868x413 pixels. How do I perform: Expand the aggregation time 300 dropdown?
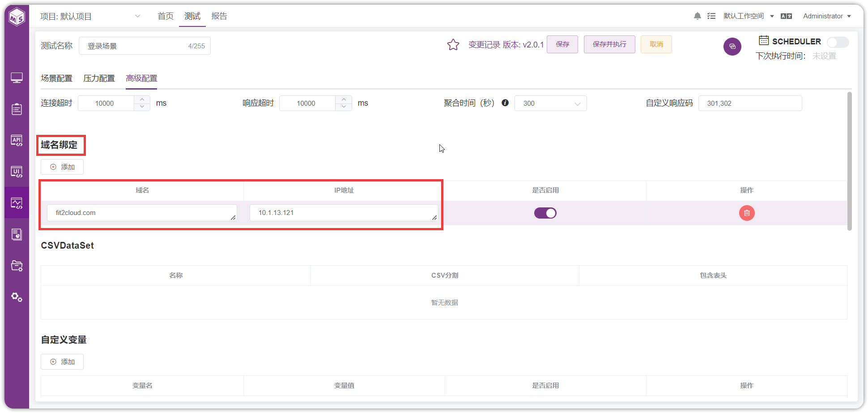coord(550,103)
